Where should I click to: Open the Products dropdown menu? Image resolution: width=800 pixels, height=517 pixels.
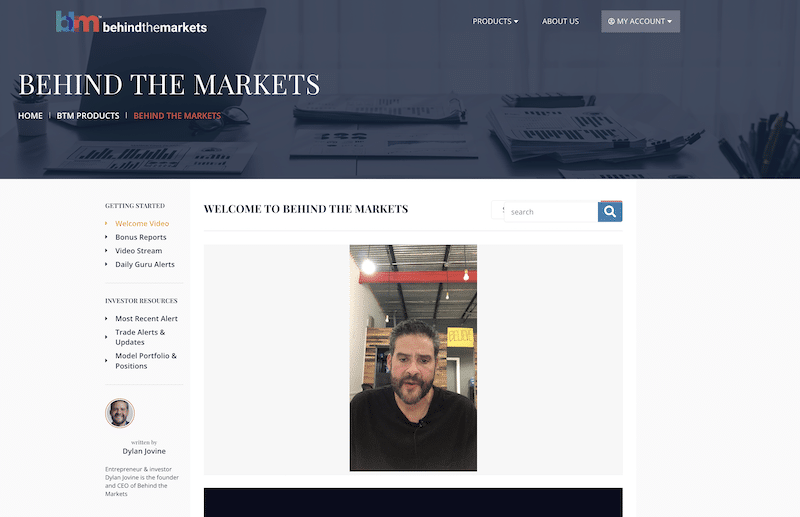pos(495,21)
